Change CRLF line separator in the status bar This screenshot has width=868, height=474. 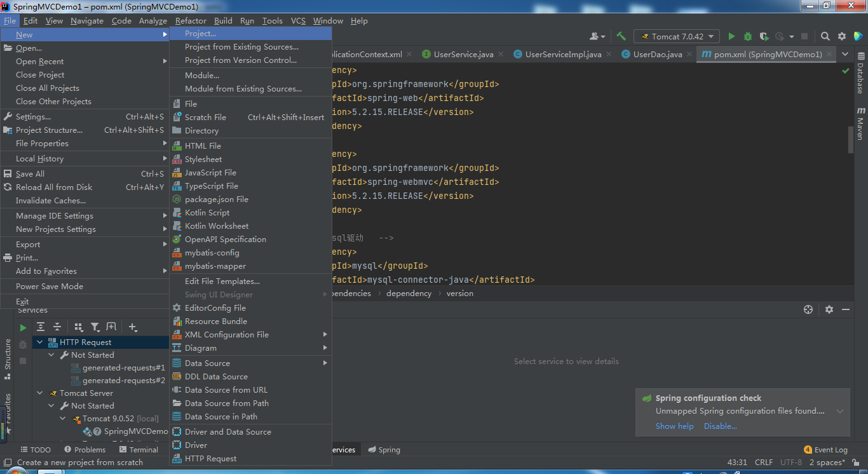(x=764, y=462)
